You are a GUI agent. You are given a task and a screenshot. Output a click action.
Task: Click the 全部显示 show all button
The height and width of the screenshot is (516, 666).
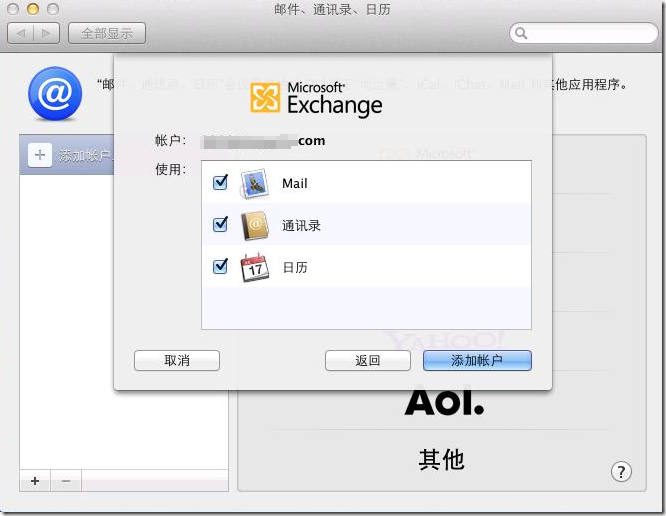(x=107, y=33)
